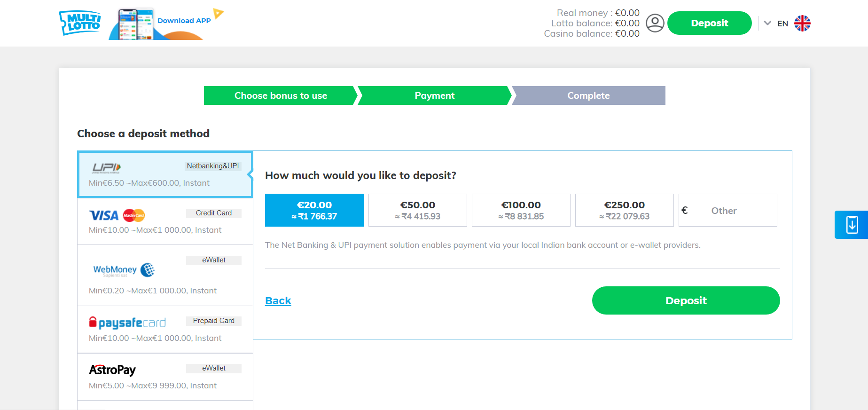Viewport: 868px width, 410px height.
Task: Select the €50.00 deposit amount option
Action: coord(417,210)
